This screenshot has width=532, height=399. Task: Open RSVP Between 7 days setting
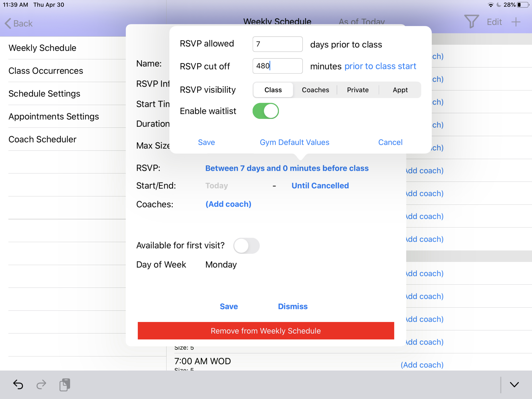pyautogui.click(x=287, y=168)
